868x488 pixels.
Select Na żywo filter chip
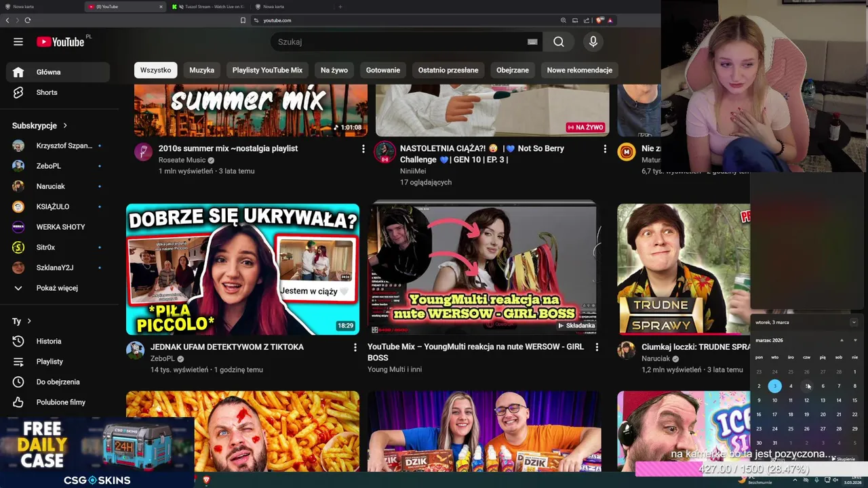[334, 70]
